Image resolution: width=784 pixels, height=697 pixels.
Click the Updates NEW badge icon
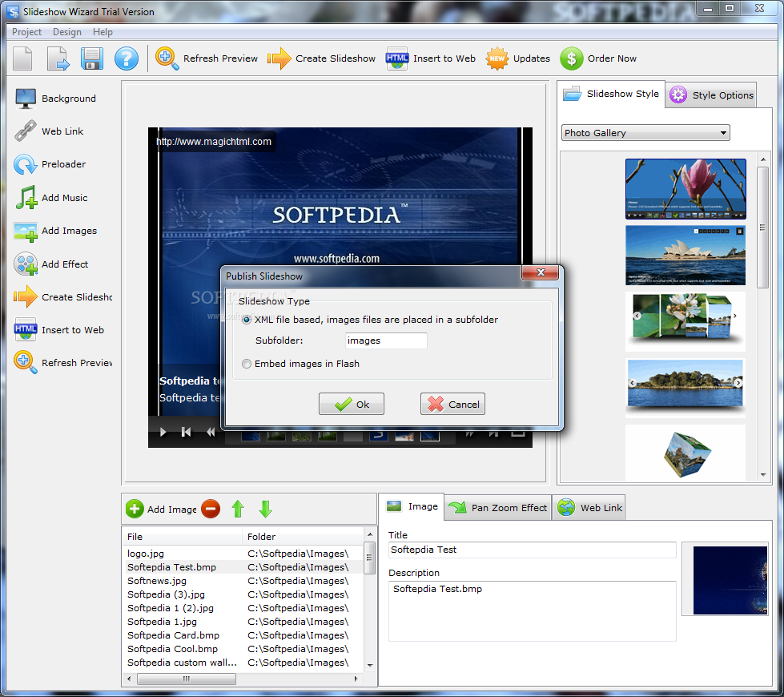[497, 58]
